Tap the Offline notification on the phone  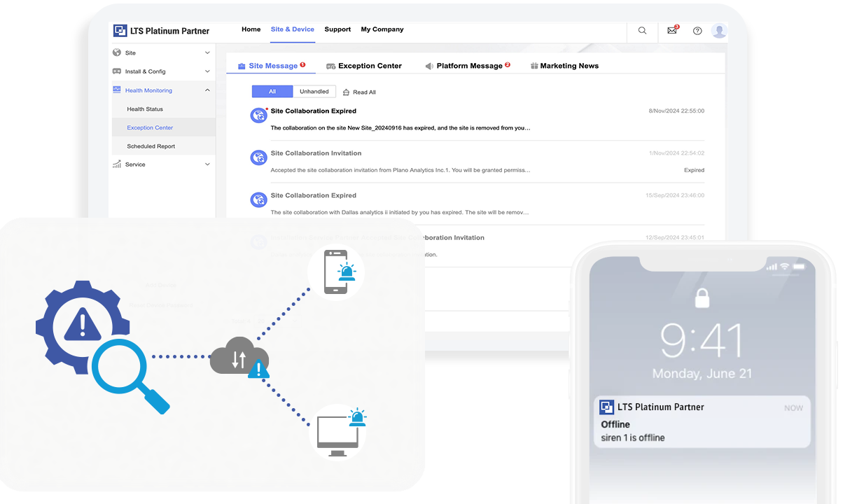(x=702, y=422)
